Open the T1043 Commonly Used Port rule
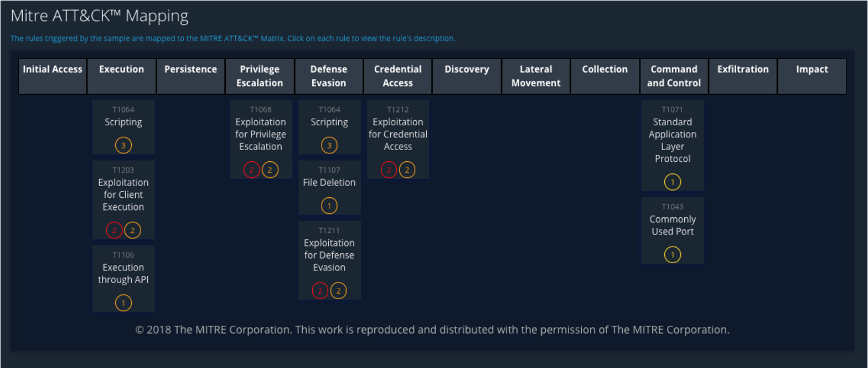Viewport: 868px width, 369px height. click(673, 225)
